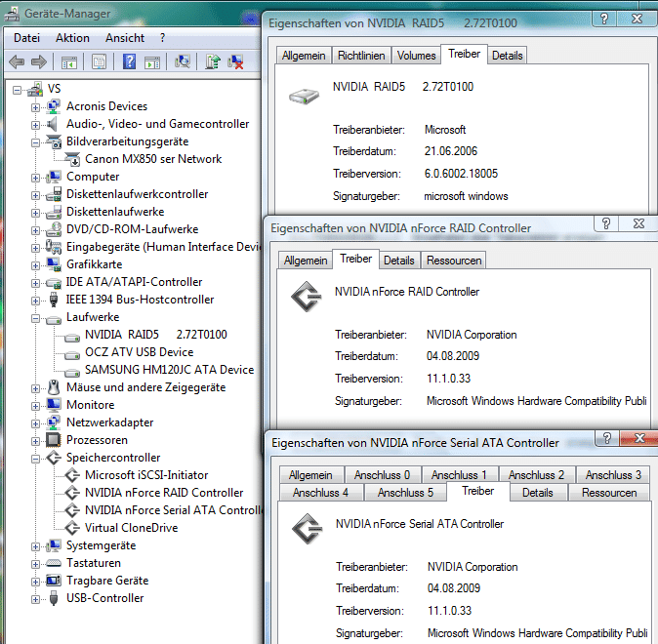
Task: Click the Microsoft iSCSI-Initiator icon
Action: click(72, 475)
